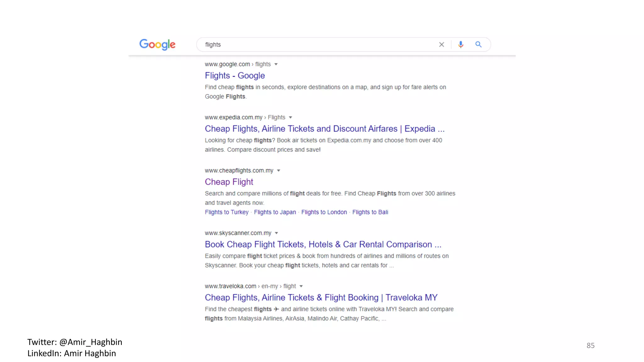
Task: Click the magnifying glass search icon
Action: click(x=478, y=45)
